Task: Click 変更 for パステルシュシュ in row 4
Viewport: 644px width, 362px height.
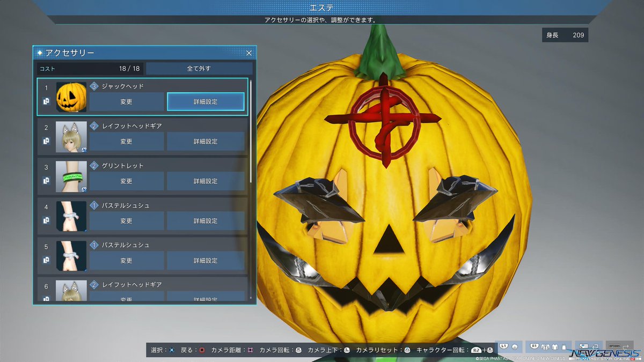Action: click(x=126, y=221)
